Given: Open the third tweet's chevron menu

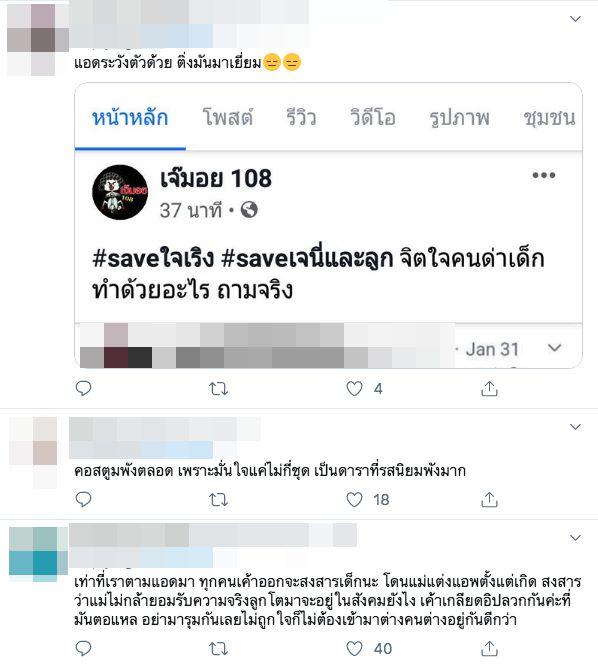Looking at the screenshot, I should pyautogui.click(x=575, y=538).
